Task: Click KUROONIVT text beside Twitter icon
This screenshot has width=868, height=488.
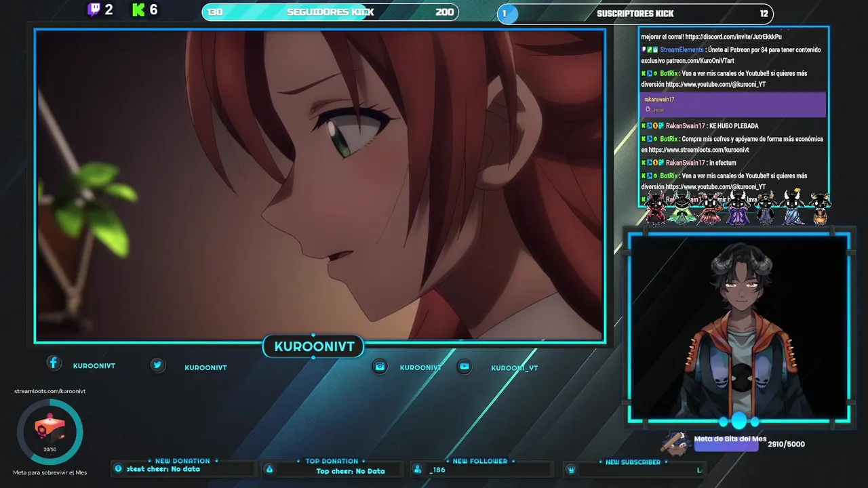Action: click(205, 367)
